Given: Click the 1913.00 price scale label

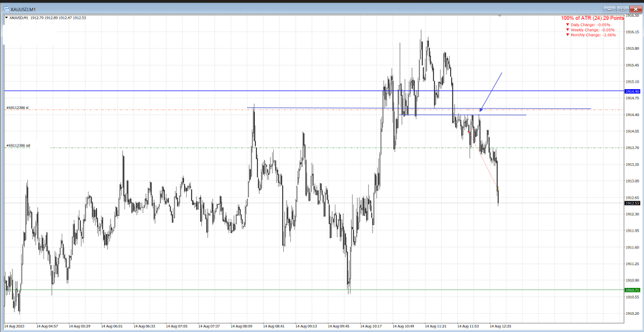Looking at the screenshot, I should pos(633,181).
